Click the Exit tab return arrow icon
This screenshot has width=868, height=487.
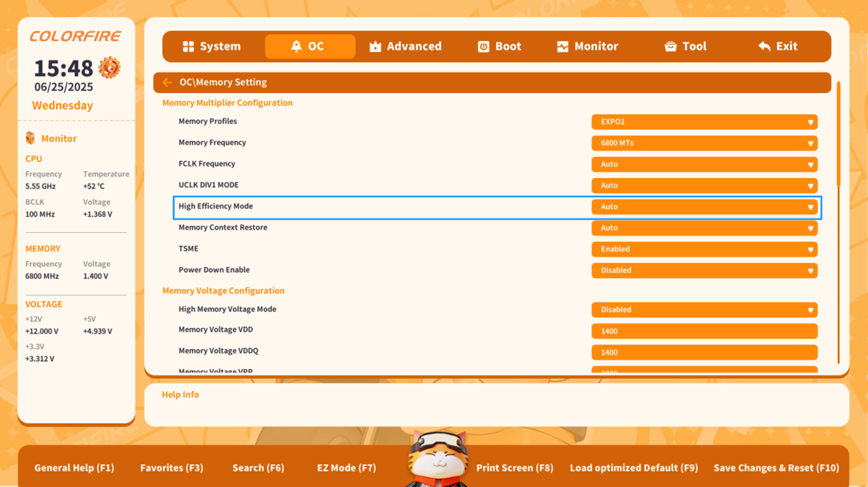click(x=764, y=47)
